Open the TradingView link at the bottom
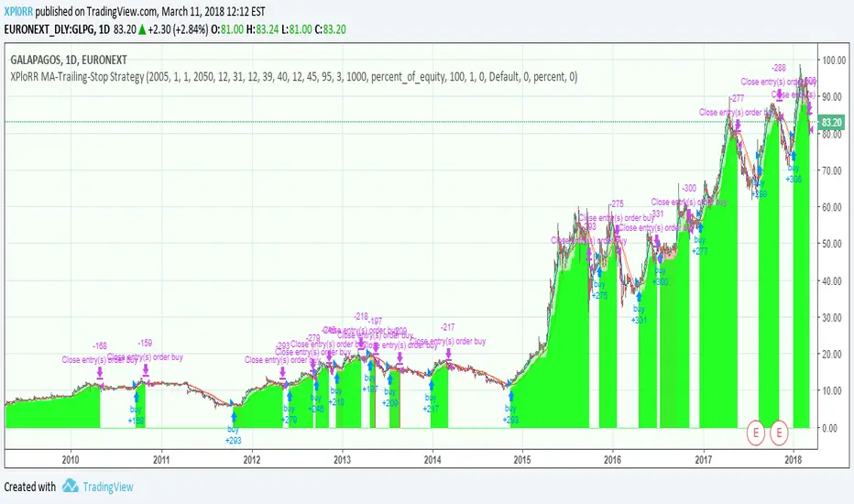Viewport: 854px width, 504px height. (108, 487)
